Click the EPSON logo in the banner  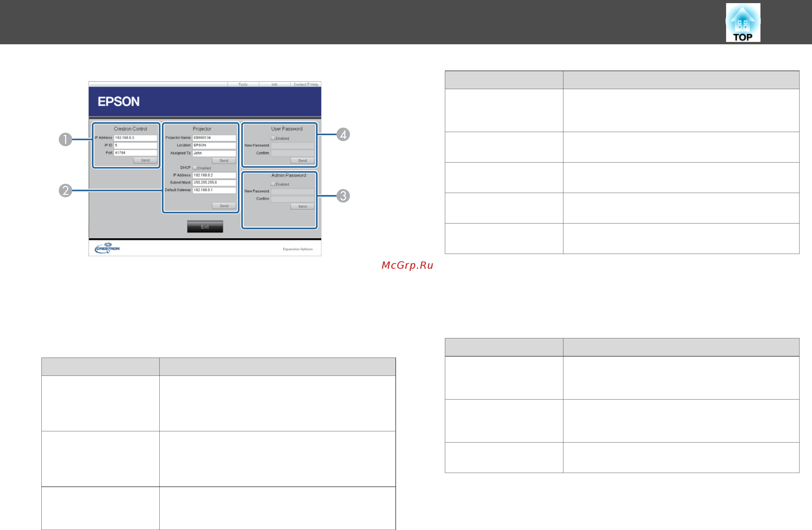point(118,101)
